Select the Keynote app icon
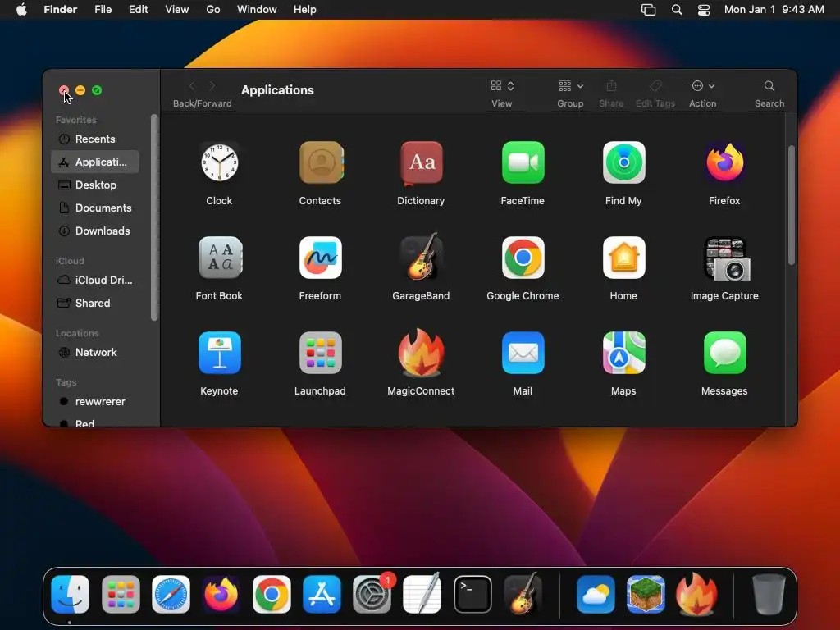840x630 pixels. click(220, 353)
